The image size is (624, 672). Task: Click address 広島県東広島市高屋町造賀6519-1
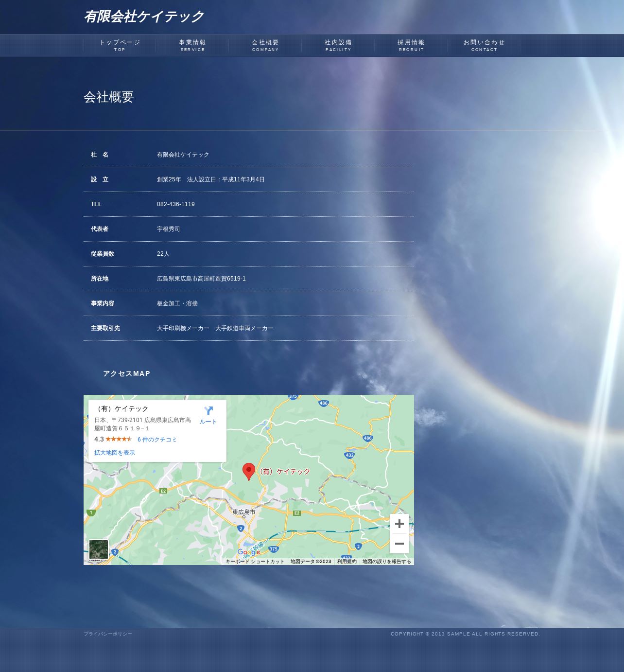click(201, 279)
